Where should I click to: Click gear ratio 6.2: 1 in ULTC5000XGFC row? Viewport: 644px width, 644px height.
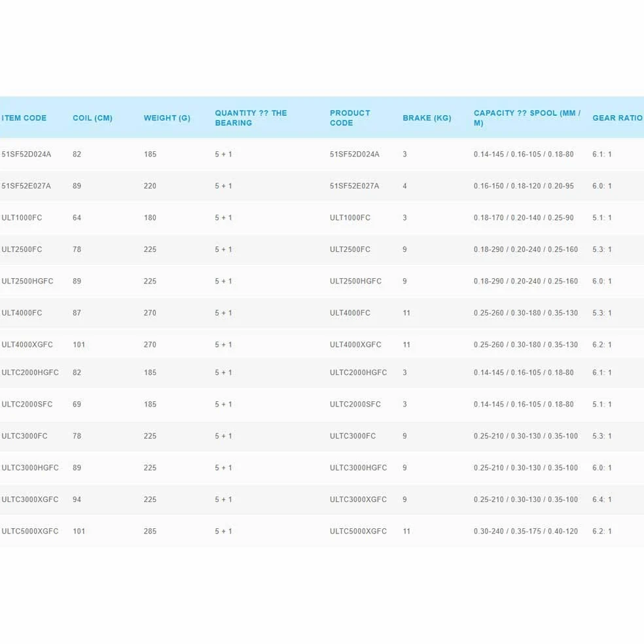point(601,531)
